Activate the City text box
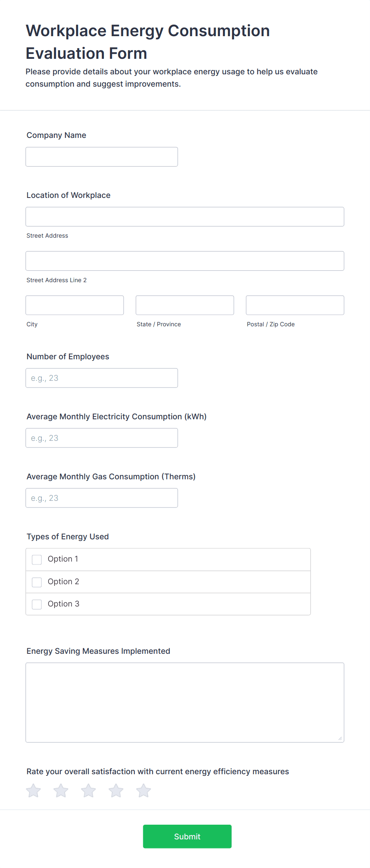This screenshot has height=868, width=370. pos(75,305)
